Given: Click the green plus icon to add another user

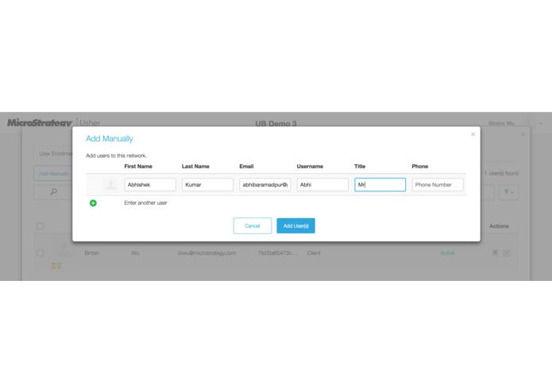Looking at the screenshot, I should [93, 203].
